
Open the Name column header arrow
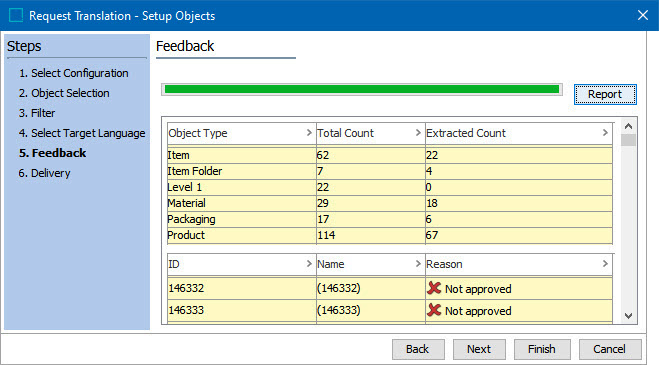point(418,264)
